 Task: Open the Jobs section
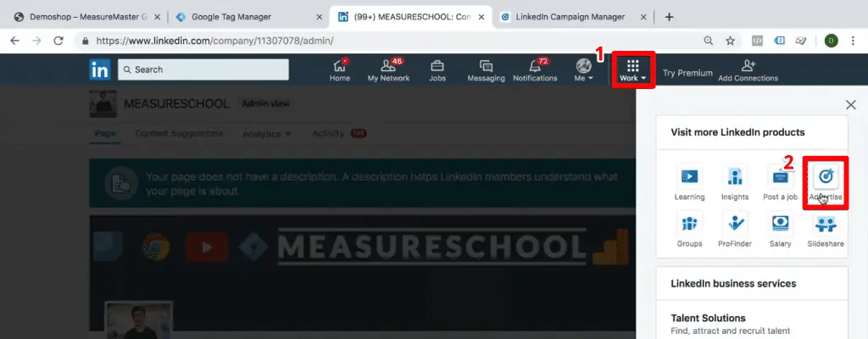coord(437,70)
